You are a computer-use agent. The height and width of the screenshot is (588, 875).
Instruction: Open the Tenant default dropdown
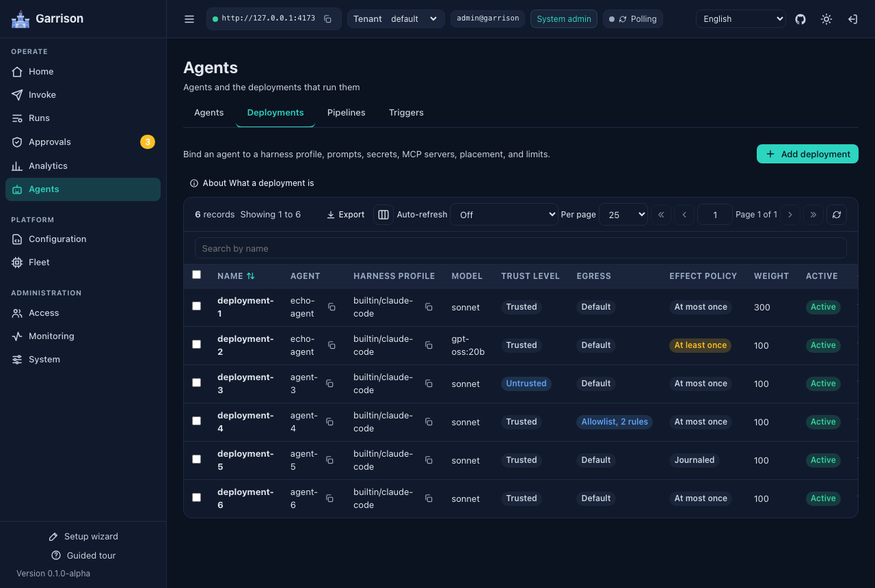(x=414, y=19)
